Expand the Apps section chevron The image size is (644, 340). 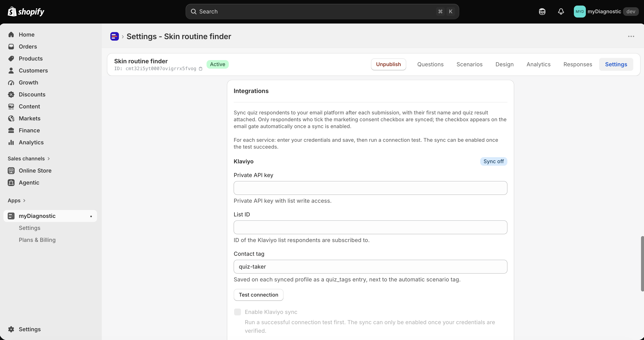[x=24, y=201]
